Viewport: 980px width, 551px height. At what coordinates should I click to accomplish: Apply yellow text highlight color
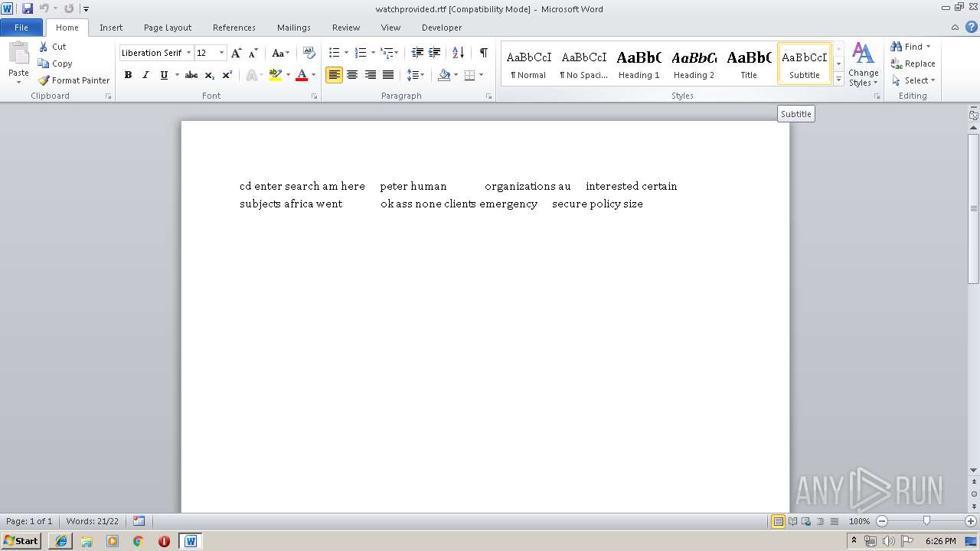coord(276,75)
